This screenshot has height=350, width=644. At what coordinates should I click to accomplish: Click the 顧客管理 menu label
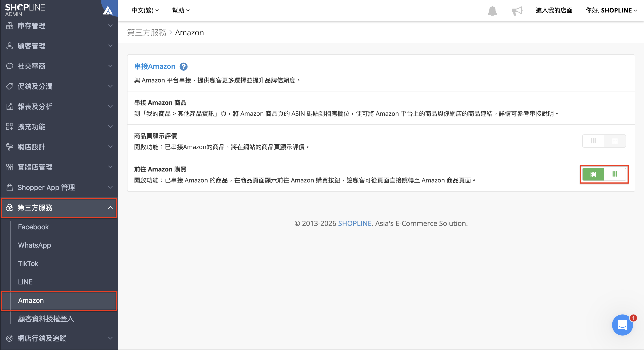pyautogui.click(x=32, y=46)
